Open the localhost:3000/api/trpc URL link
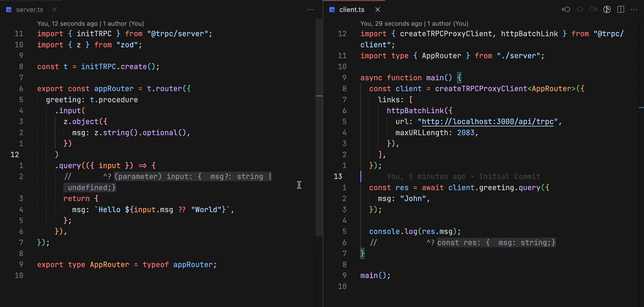 [487, 122]
